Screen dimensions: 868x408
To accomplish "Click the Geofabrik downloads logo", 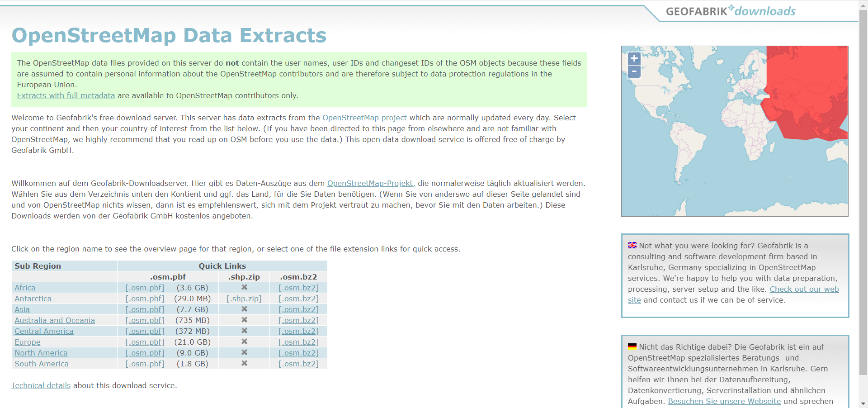I will coord(731,11).
